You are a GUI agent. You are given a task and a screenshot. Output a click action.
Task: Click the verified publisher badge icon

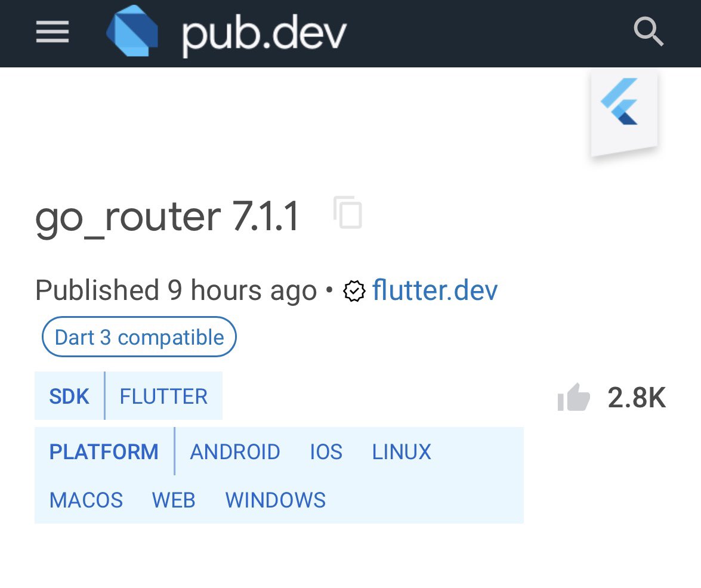click(354, 291)
